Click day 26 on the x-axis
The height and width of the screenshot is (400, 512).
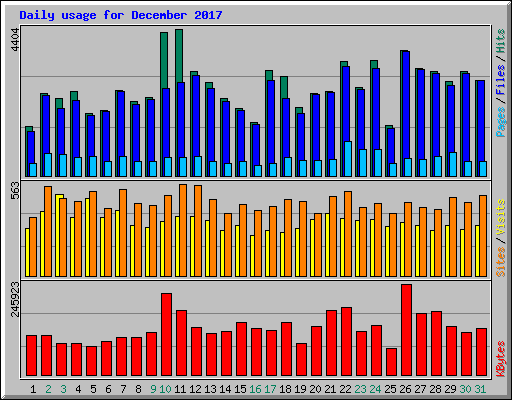click(x=405, y=389)
